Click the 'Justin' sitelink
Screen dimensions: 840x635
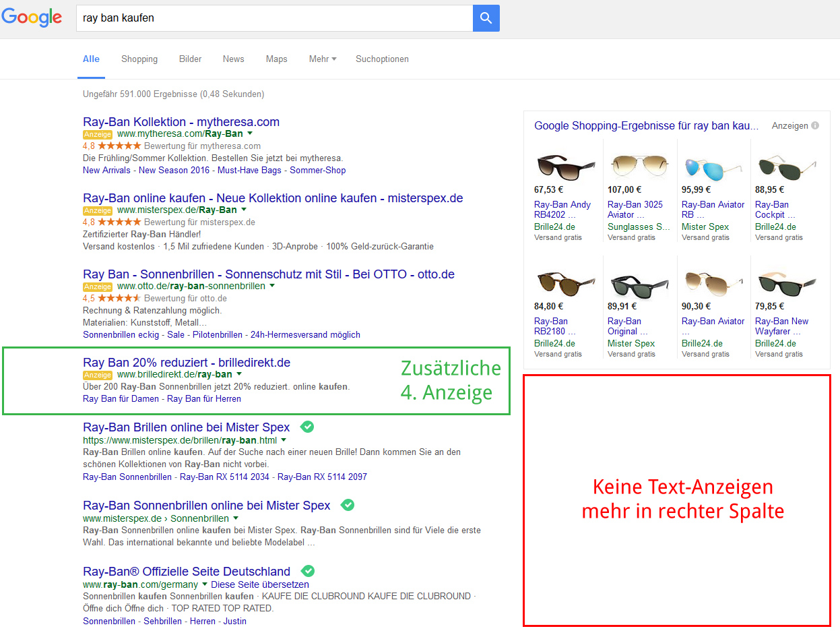[x=235, y=622]
